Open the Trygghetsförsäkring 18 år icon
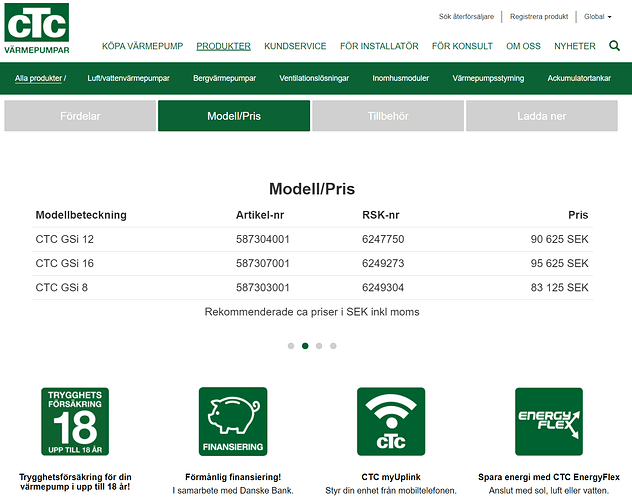The width and height of the screenshot is (632, 500). (75, 422)
